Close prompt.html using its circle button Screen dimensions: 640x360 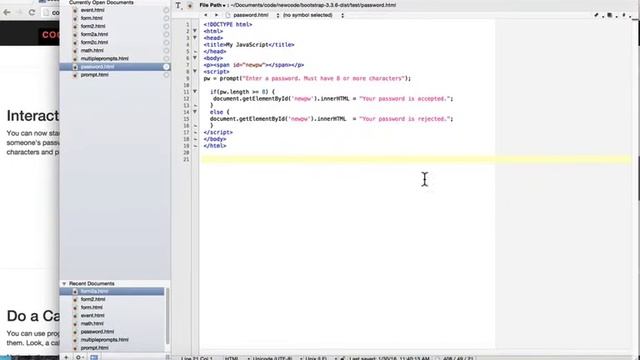tap(166, 75)
